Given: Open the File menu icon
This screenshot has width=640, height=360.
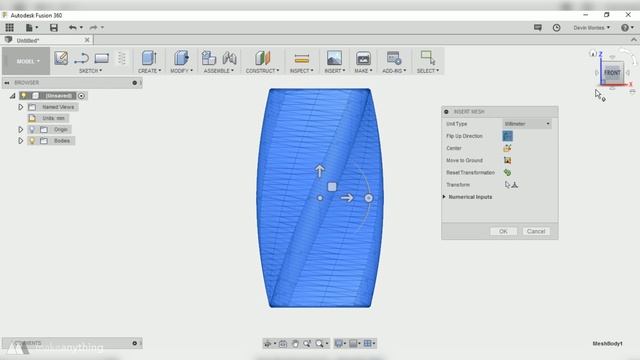Looking at the screenshot, I should [x=29, y=27].
